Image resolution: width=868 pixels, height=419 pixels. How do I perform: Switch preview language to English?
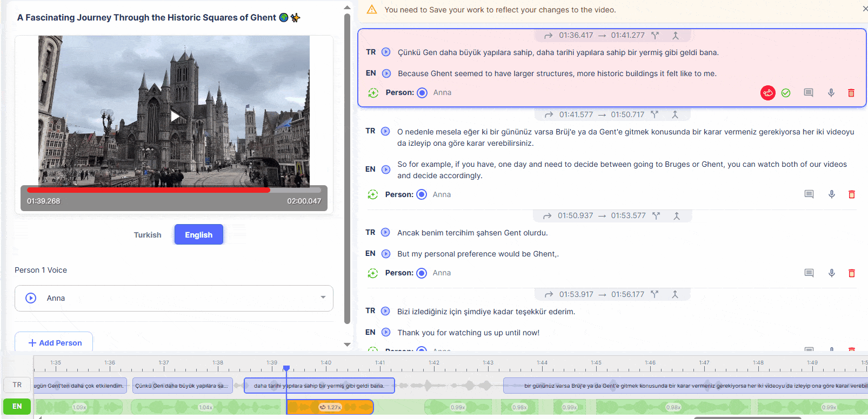click(198, 234)
